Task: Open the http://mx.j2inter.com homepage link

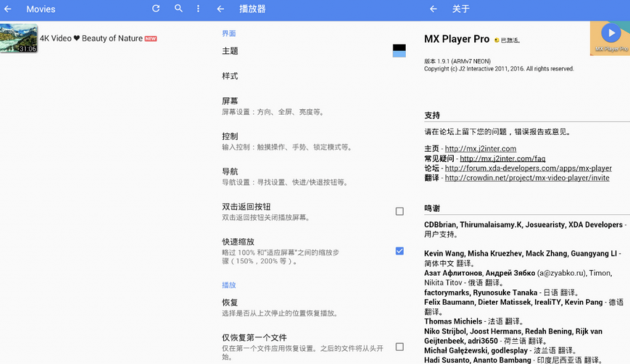Action: pos(480,149)
